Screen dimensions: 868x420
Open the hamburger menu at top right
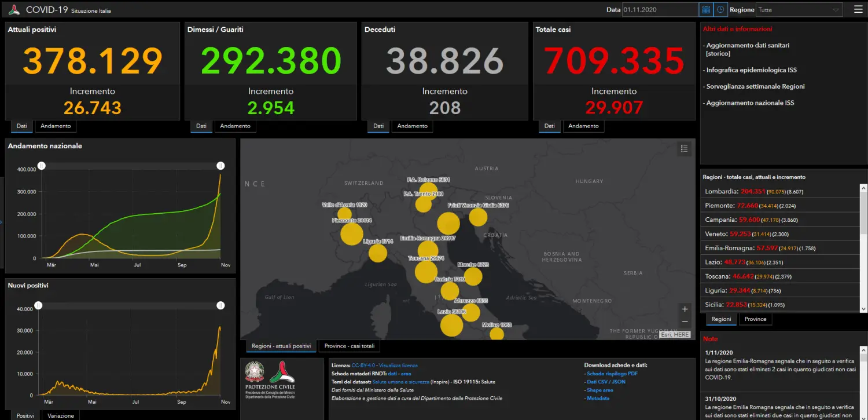858,9
